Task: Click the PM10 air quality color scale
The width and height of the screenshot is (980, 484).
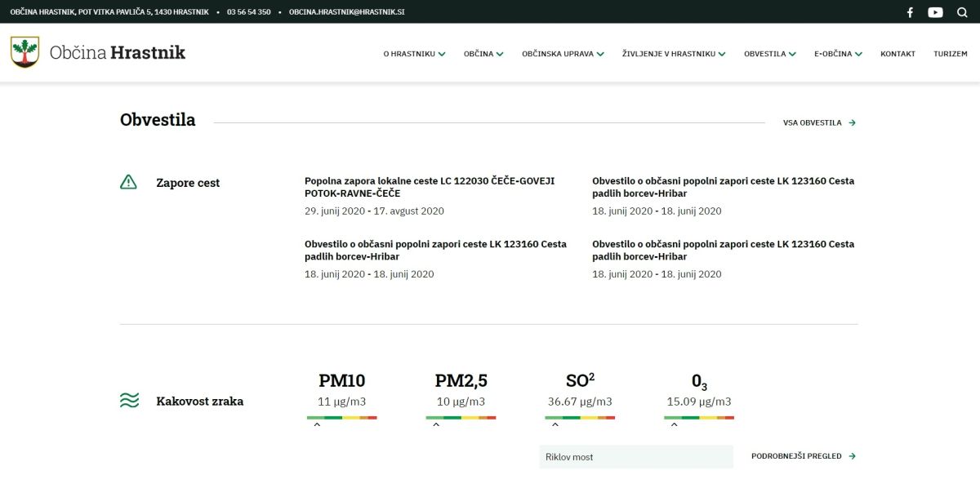Action: (341, 418)
